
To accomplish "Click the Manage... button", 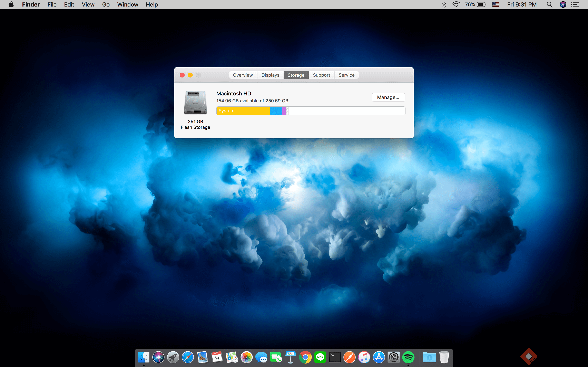I will [388, 97].
